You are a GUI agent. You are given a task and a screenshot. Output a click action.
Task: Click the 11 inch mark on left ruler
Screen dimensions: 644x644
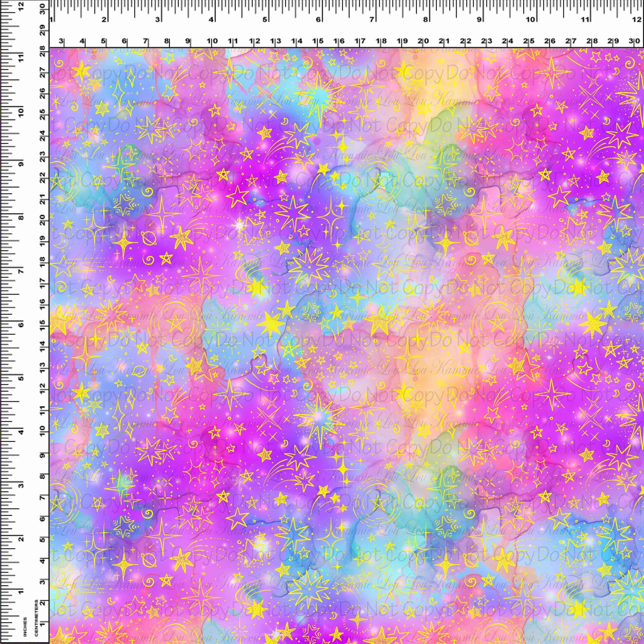(x=21, y=57)
